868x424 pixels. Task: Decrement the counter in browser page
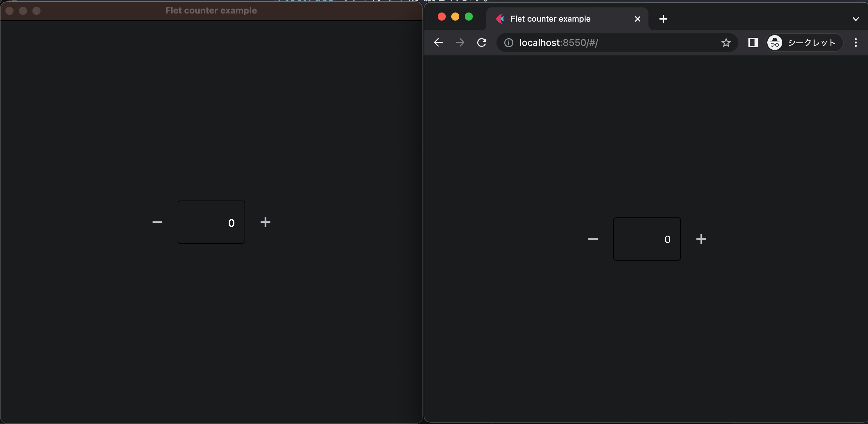click(593, 239)
